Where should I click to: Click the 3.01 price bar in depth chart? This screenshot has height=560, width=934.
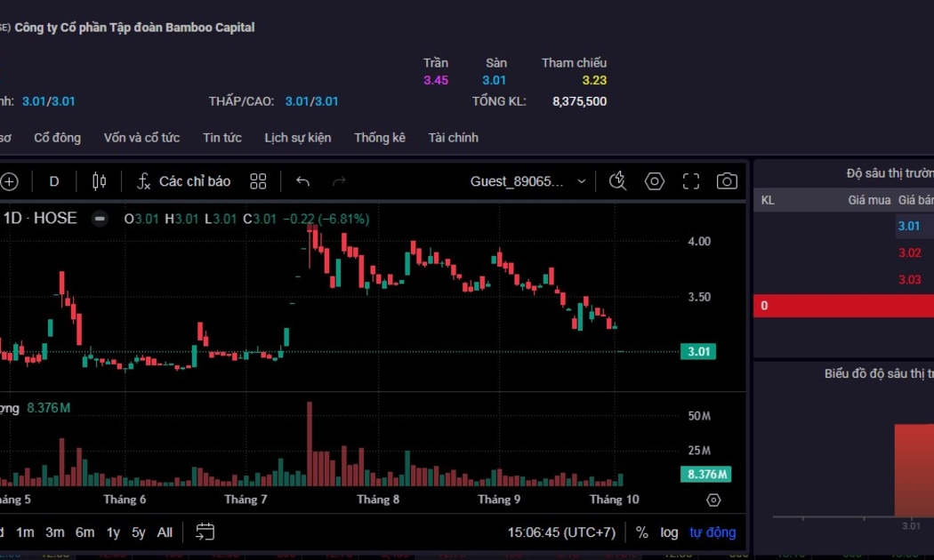914,469
